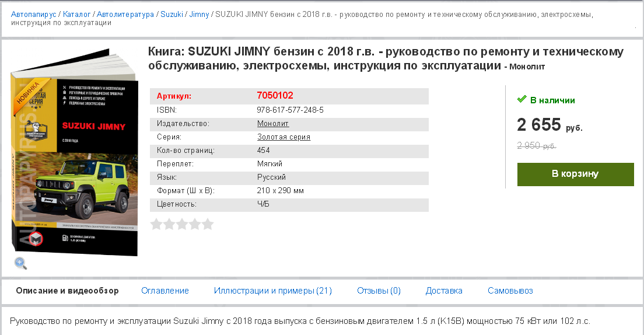
Task: Click the description paragraph about K15B engine
Action: coord(300,321)
